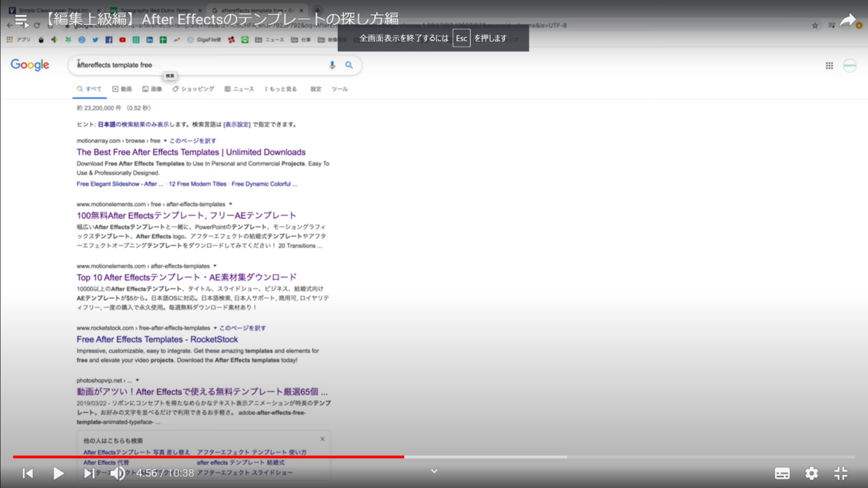
Task: Open the 設定 search settings
Action: [x=316, y=89]
